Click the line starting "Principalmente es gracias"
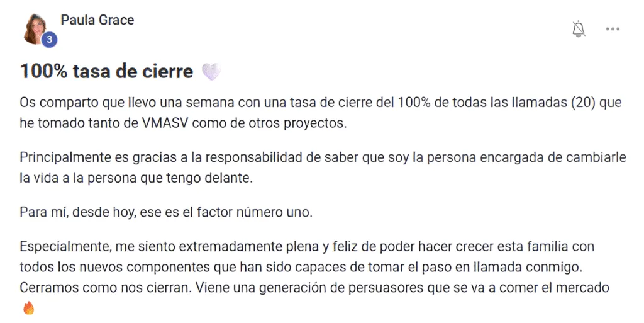 coord(323,157)
